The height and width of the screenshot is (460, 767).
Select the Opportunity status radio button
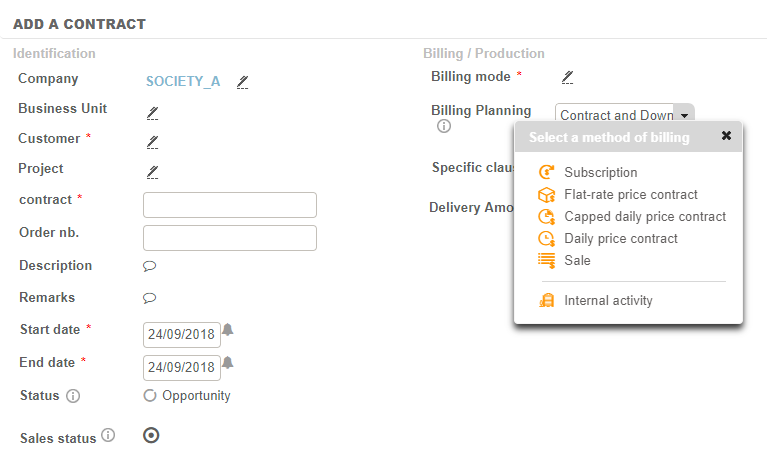(x=150, y=396)
